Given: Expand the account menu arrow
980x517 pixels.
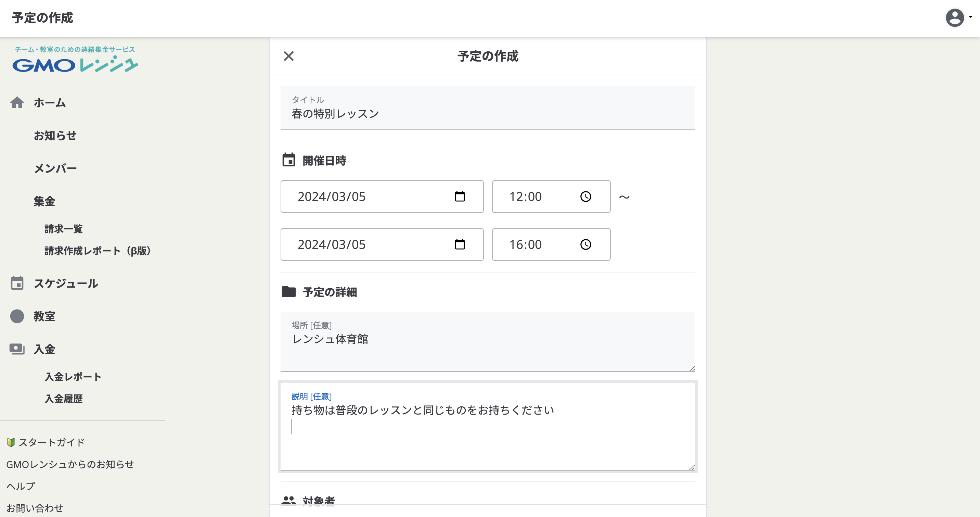Looking at the screenshot, I should click(970, 18).
